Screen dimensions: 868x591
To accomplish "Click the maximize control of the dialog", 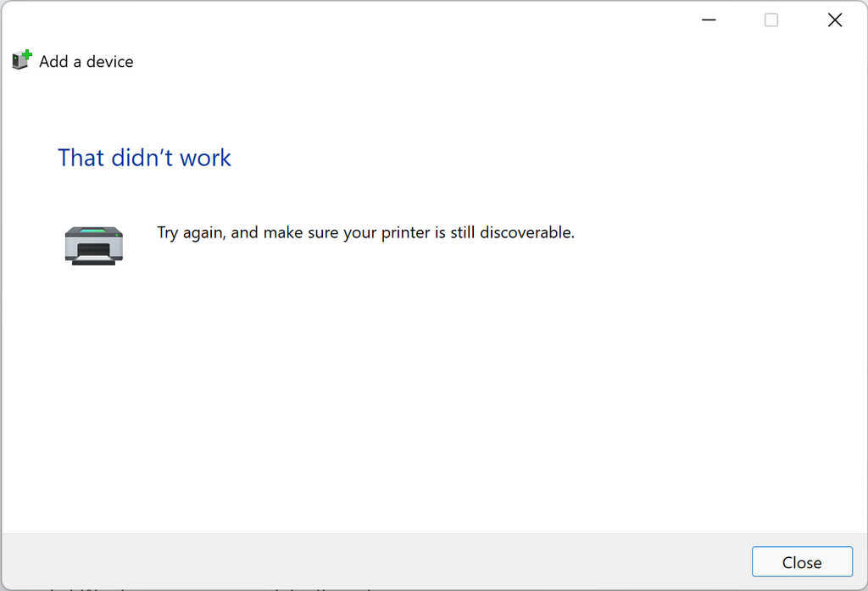I will tap(771, 20).
